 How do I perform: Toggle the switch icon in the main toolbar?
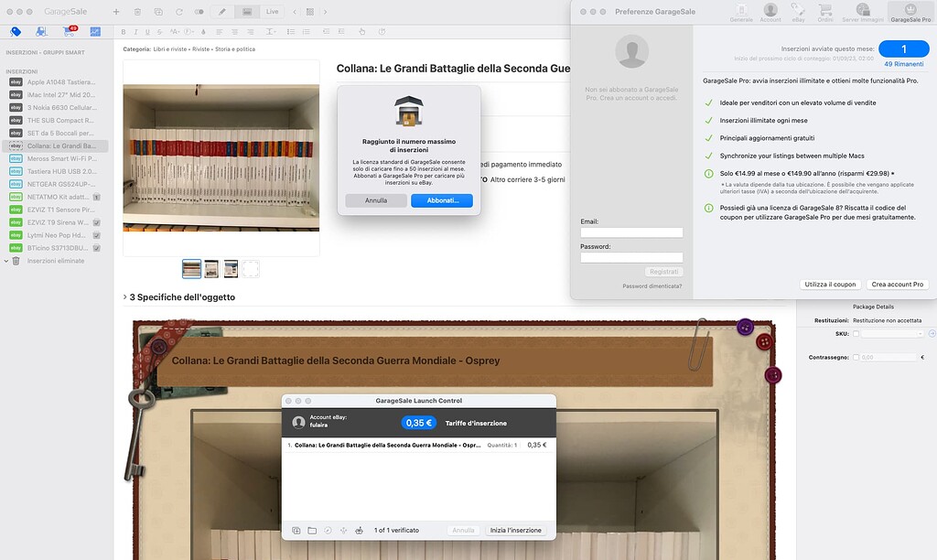point(199,12)
